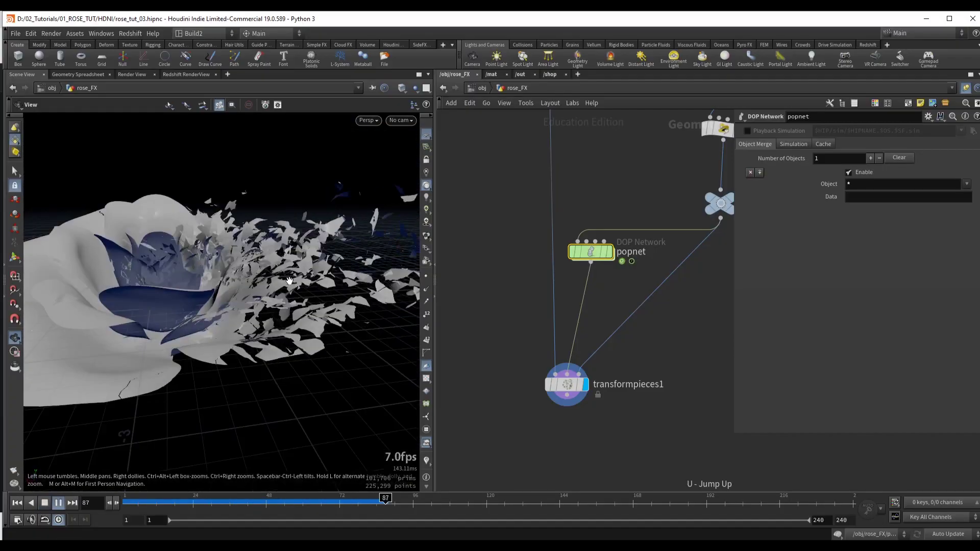
Task: Drag the timeline marker at frame 87
Action: tap(385, 499)
